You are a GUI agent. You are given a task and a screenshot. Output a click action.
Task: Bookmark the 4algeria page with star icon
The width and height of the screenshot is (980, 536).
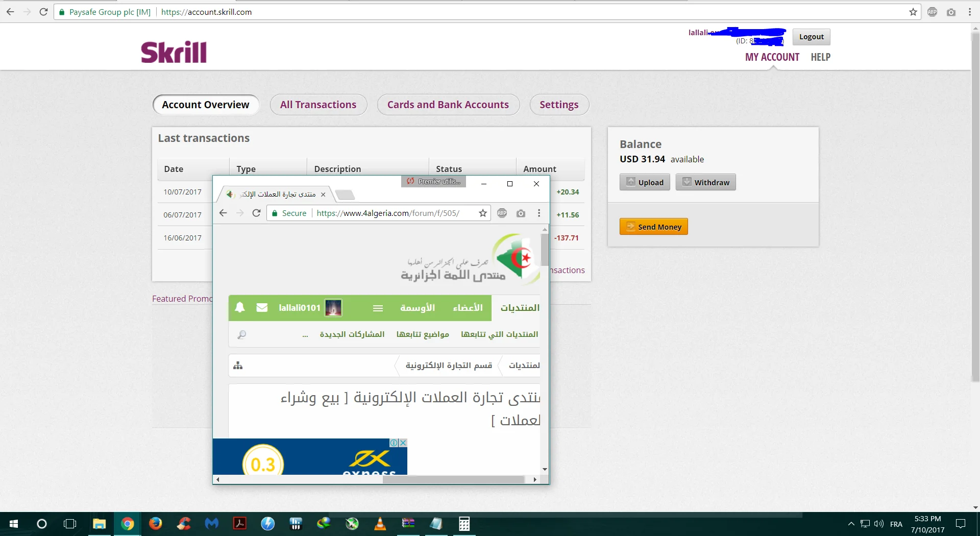pyautogui.click(x=483, y=213)
